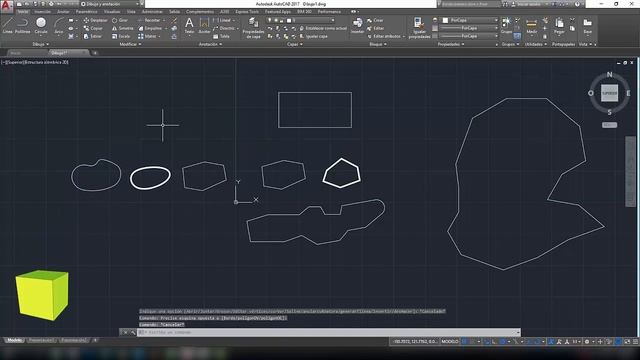Open status bar customization menu

(635, 341)
